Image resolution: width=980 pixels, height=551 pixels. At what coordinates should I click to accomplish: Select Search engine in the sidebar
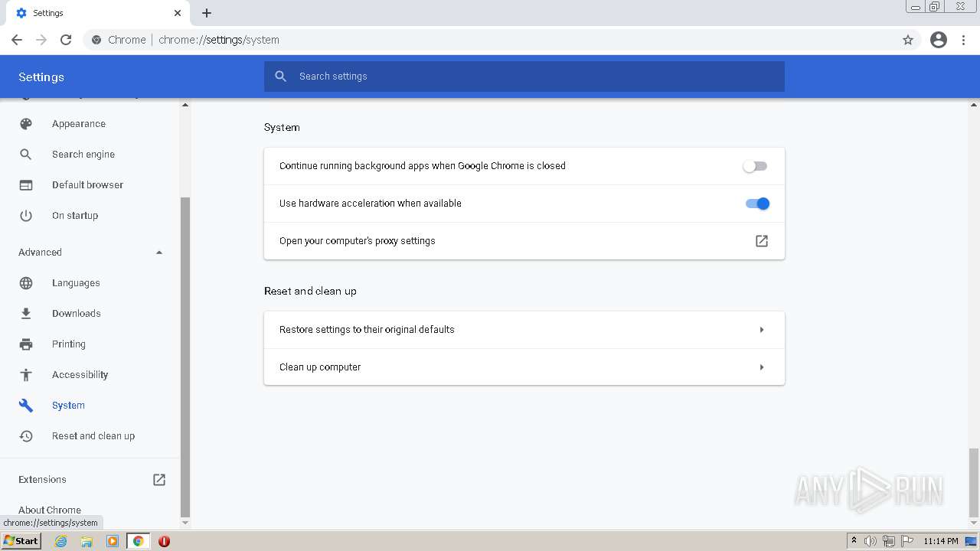click(x=83, y=155)
